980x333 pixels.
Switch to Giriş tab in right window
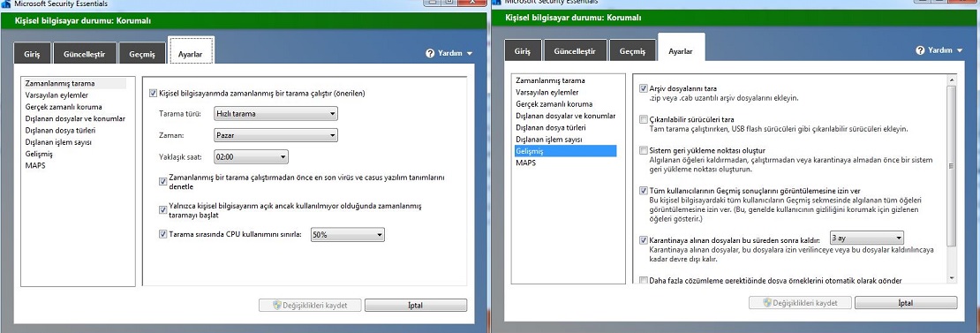click(x=522, y=50)
